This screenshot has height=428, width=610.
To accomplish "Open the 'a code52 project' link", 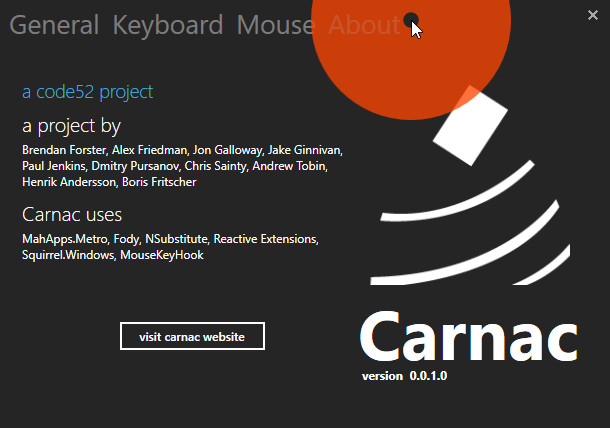I will tap(88, 92).
